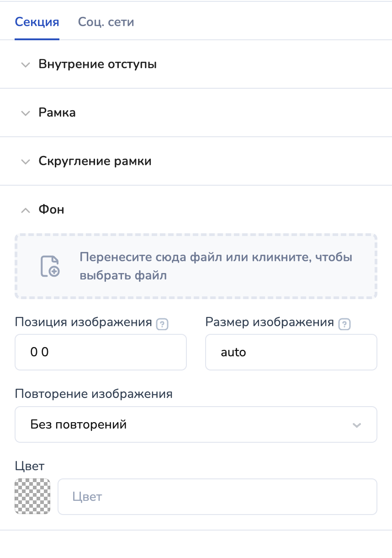Expand the chevron beside Скругление рамки

26,161
